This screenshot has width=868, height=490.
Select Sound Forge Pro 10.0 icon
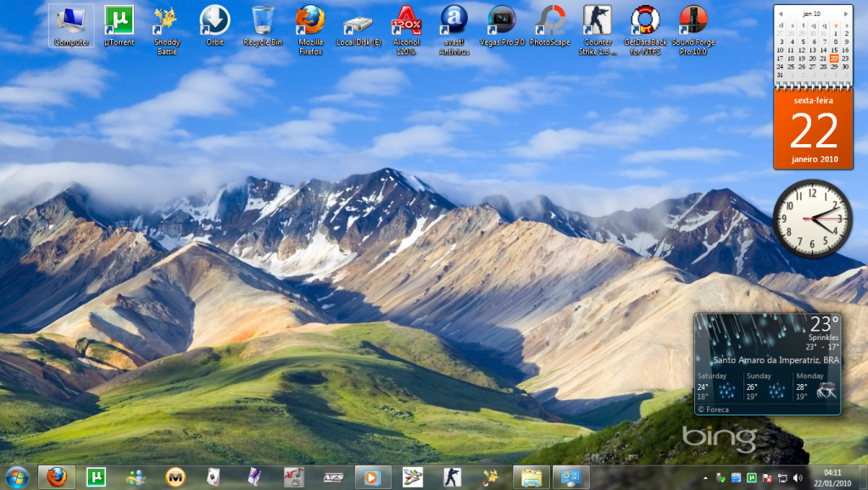tap(693, 20)
